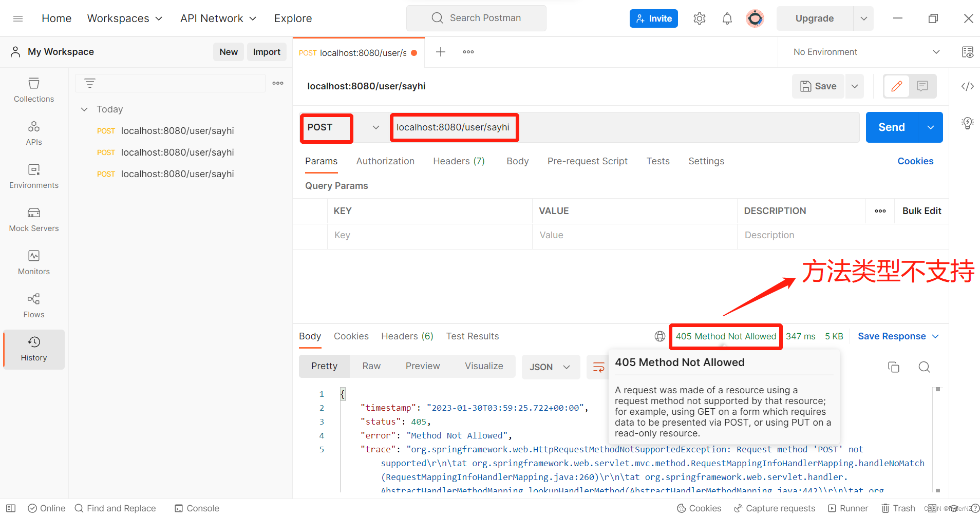Search within the response body
Image resolution: width=980 pixels, height=517 pixels.
click(x=925, y=367)
